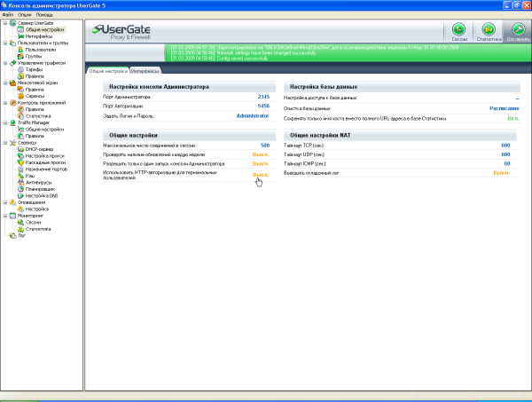Open the database access setting link
532x402 pixels.
pos(517,99)
